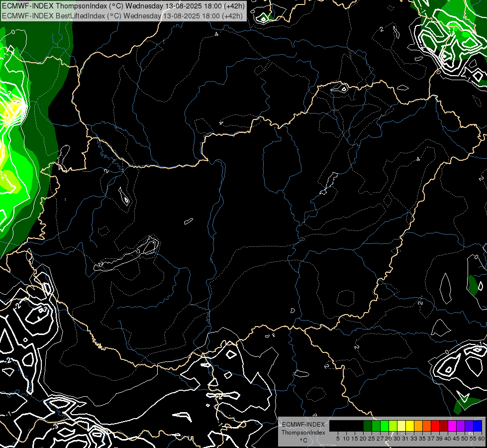Select the pale yellow 30-31 legend swatch
The image size is (487, 448).
coord(401,426)
